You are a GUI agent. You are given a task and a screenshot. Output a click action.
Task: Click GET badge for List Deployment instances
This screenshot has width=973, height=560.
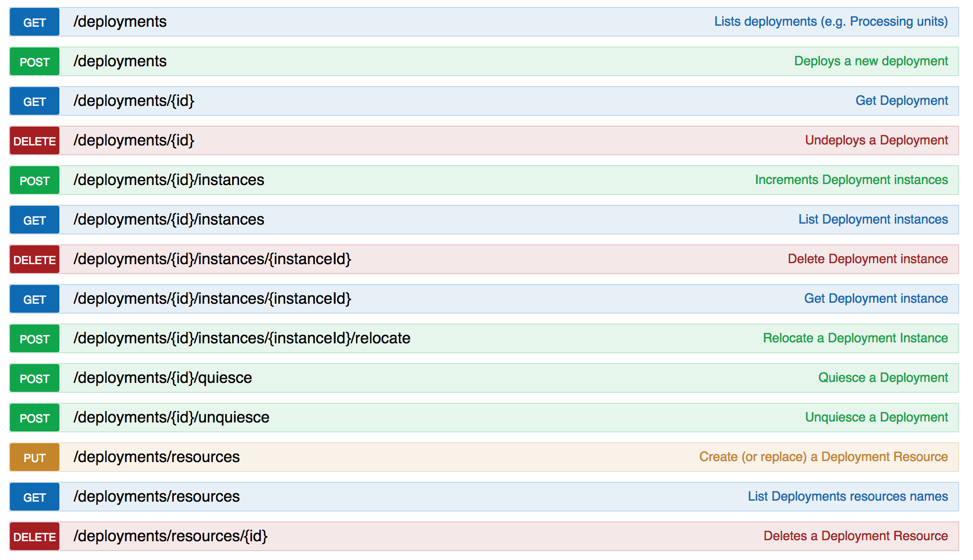coord(35,220)
